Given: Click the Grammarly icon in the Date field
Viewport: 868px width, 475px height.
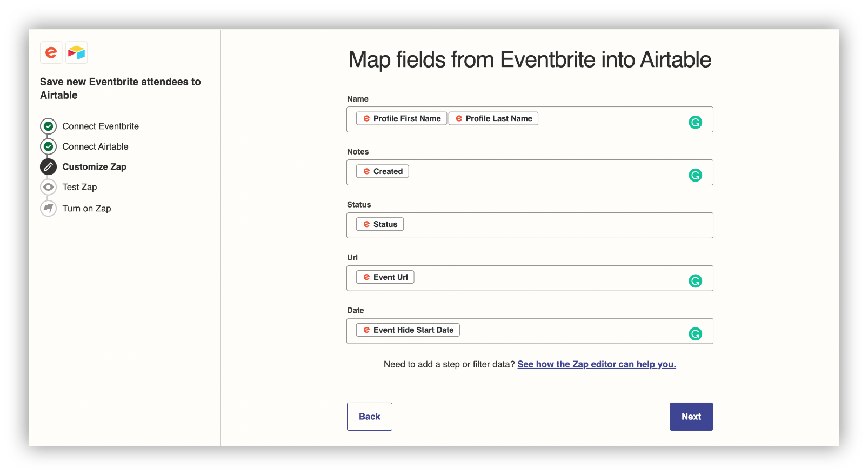Looking at the screenshot, I should tap(695, 334).
